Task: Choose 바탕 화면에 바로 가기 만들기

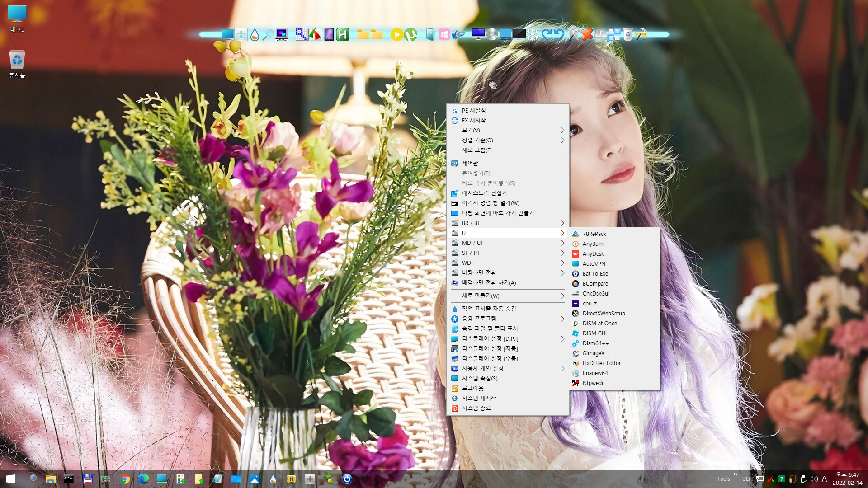Action: coord(508,213)
